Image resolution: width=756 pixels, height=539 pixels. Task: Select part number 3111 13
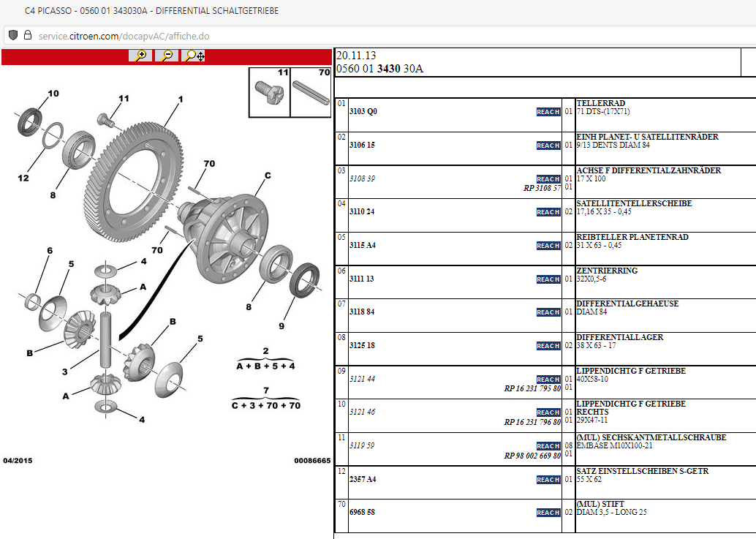coord(362,279)
